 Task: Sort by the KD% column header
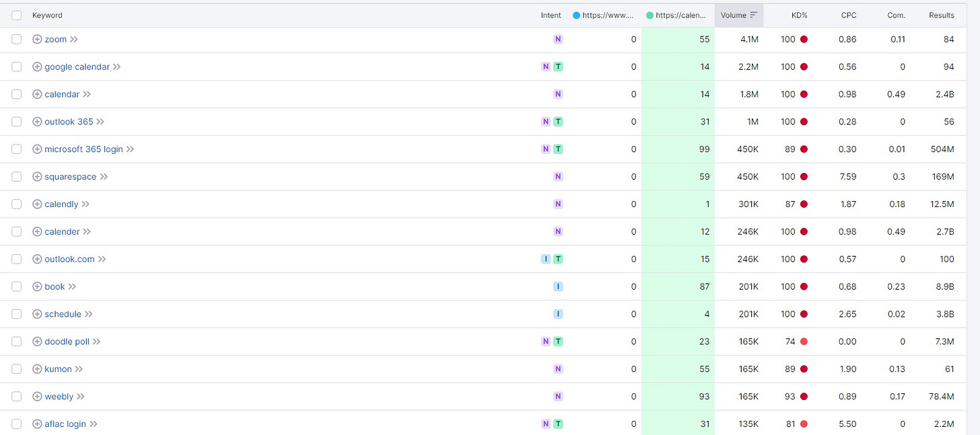[800, 15]
